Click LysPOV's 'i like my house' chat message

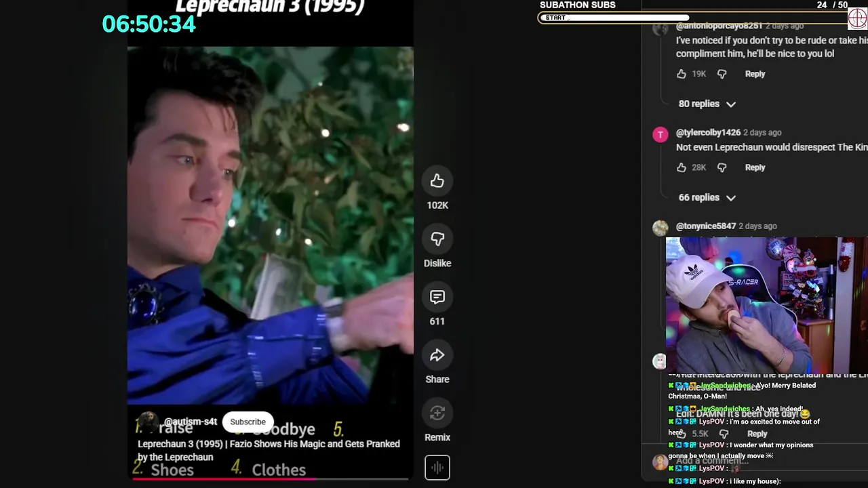point(725,481)
